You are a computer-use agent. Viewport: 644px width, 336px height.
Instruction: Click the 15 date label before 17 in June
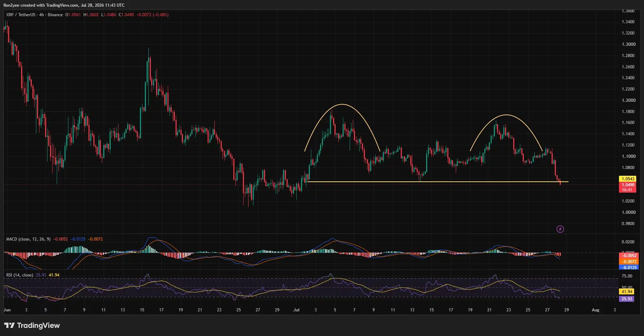[142, 310]
